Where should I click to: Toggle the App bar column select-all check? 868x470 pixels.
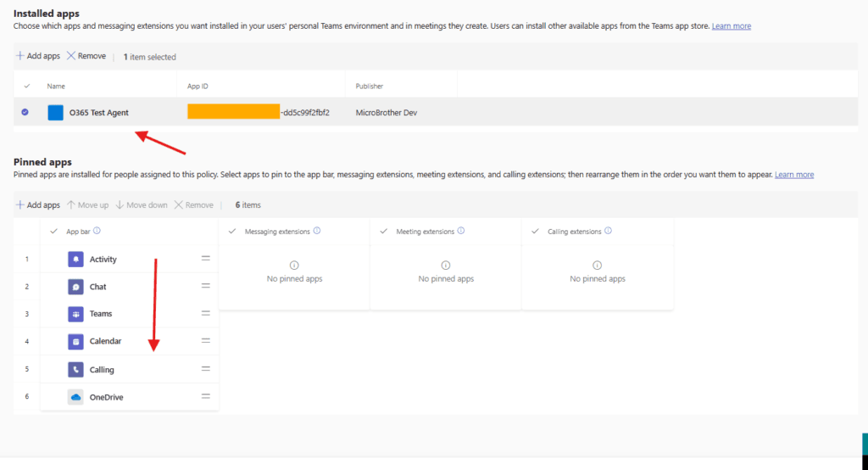point(55,231)
